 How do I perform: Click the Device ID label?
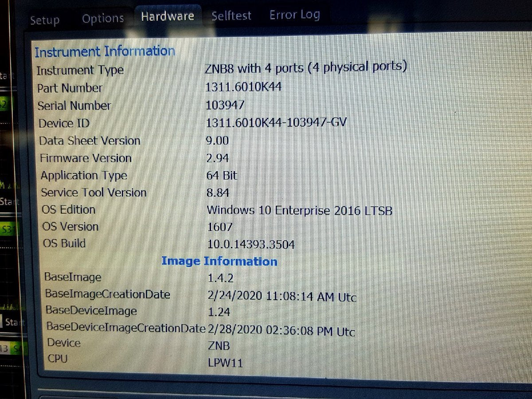pos(64,123)
